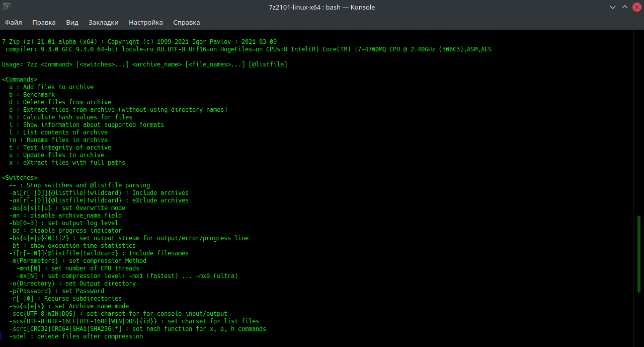Minimize the Konsole window
Image resolution: width=644 pixels, height=347 pixels.
[612, 7]
